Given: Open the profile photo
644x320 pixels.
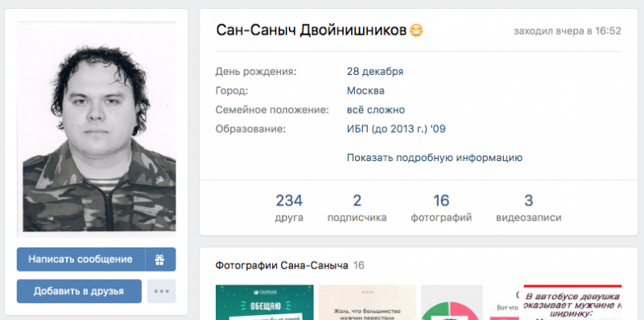Looking at the screenshot, I should pos(96,129).
